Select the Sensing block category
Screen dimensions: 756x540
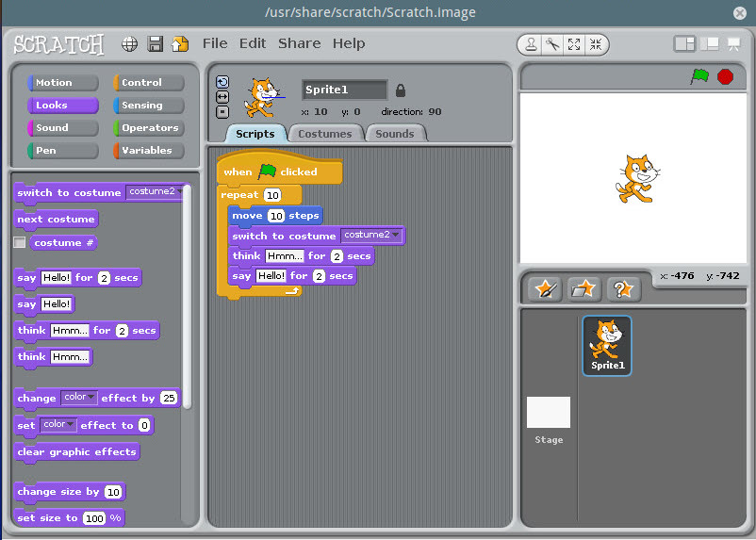149,106
